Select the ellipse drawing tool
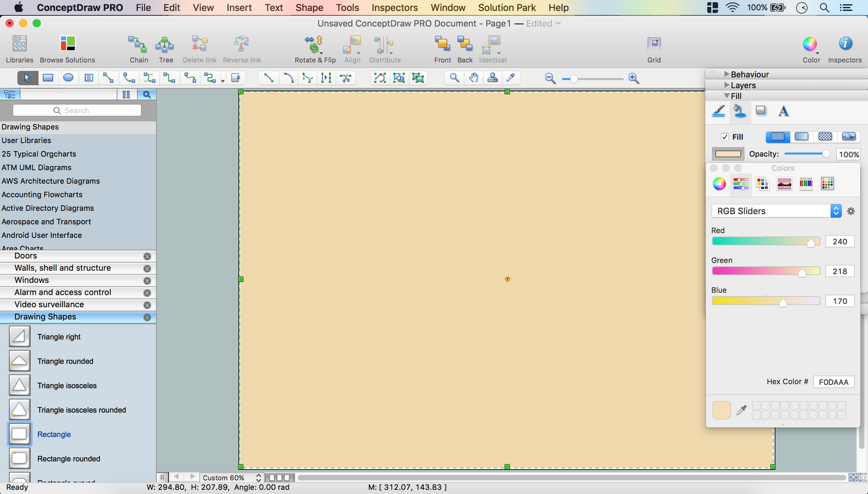 [68, 78]
